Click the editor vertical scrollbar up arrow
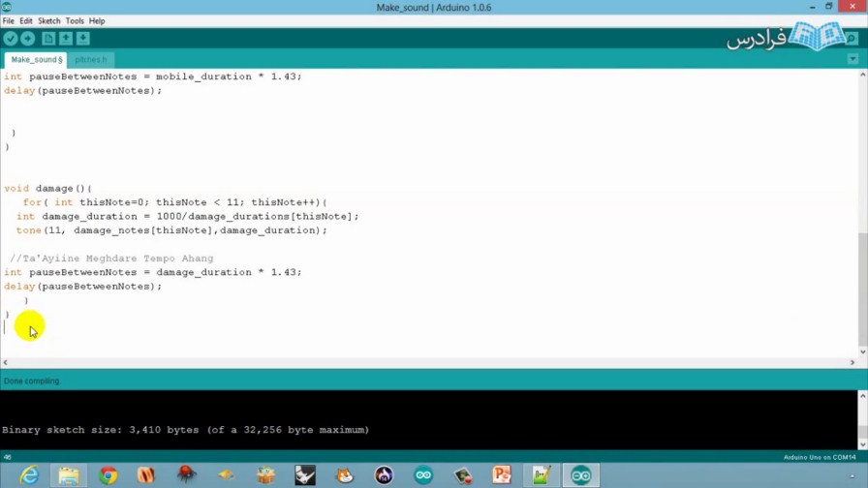Viewport: 868px width, 488px height. (862, 75)
